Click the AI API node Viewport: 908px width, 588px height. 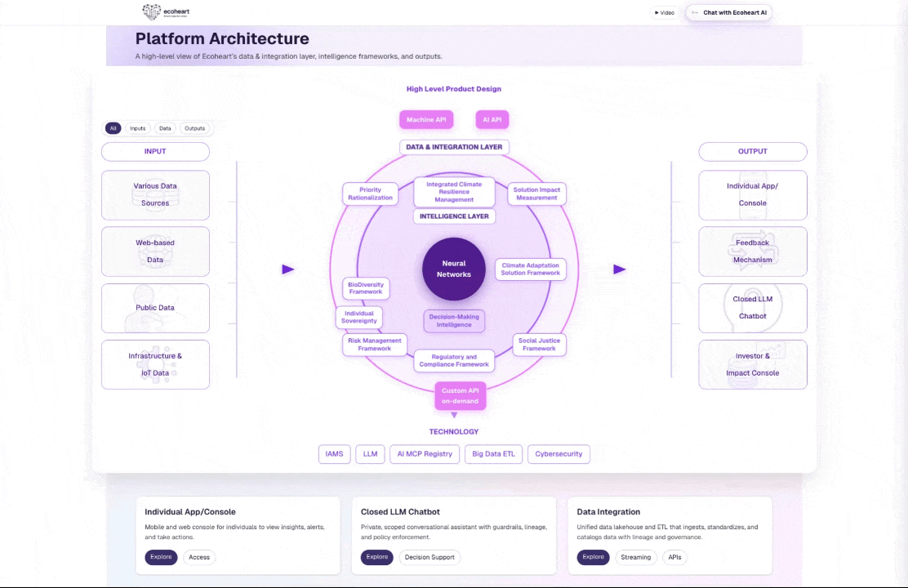[492, 119]
